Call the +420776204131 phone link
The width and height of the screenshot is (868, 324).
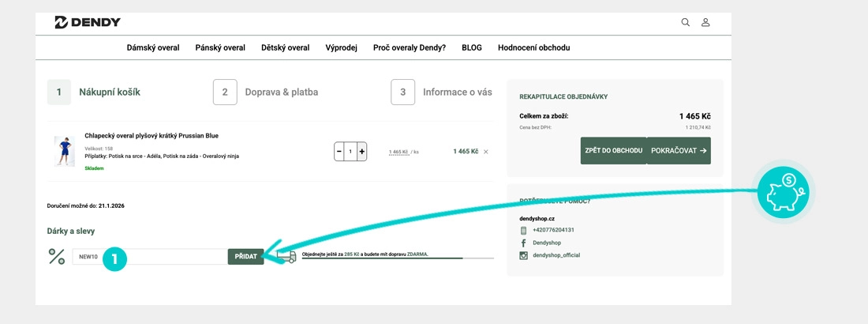[553, 230]
